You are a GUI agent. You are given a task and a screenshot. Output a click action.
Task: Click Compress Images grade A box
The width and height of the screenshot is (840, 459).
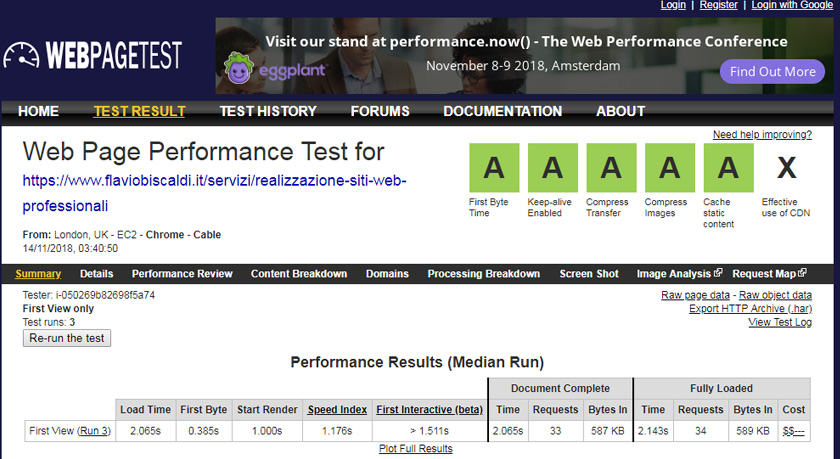coord(670,168)
